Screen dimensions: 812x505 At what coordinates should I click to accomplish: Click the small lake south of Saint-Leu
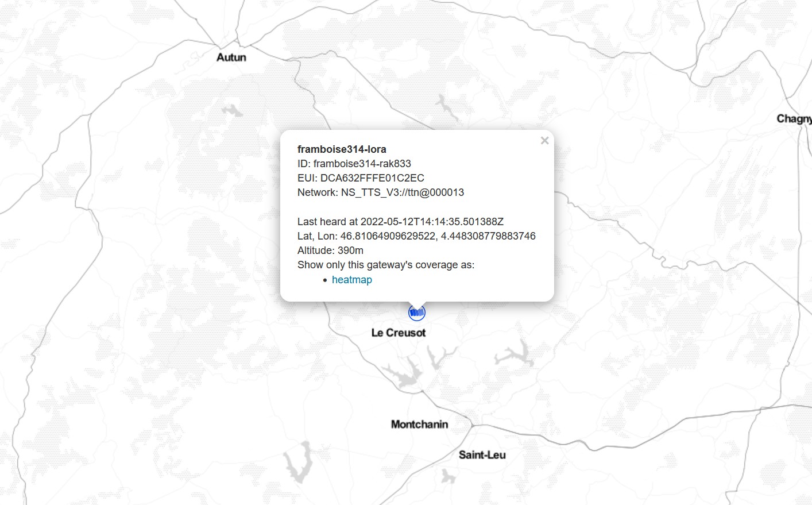(x=447, y=476)
